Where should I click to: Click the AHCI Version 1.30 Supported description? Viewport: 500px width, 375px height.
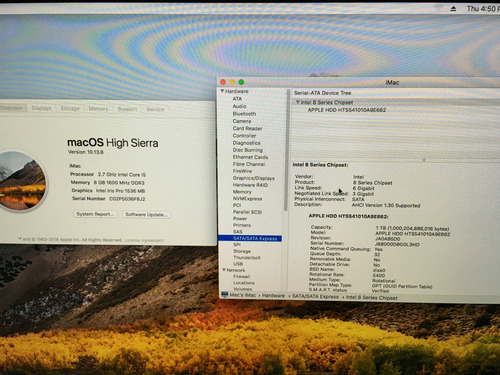[x=386, y=205]
